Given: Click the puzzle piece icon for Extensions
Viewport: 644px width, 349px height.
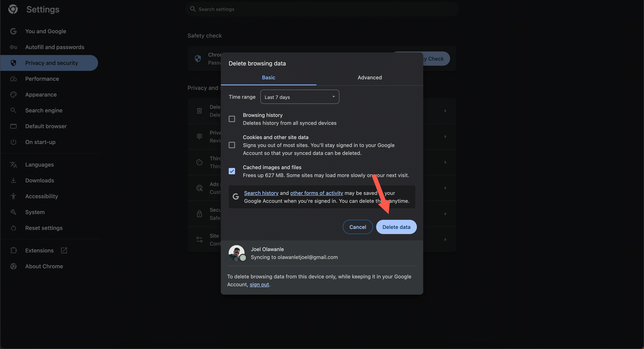Looking at the screenshot, I should click(x=13, y=250).
